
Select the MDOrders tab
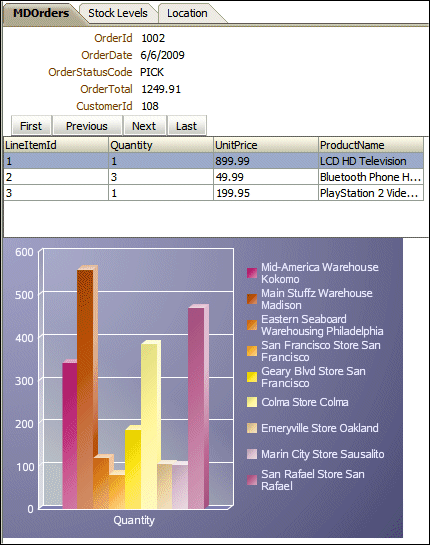[x=41, y=14]
